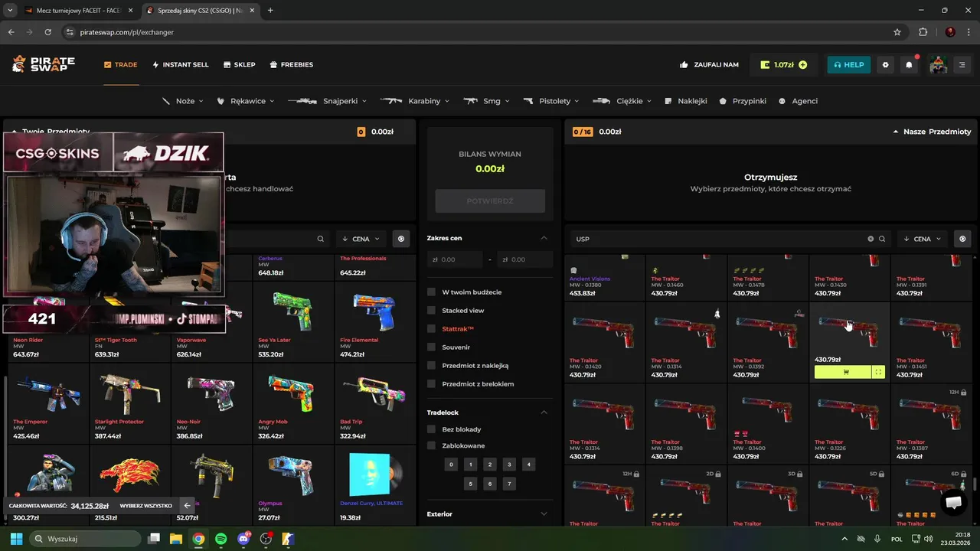980x551 pixels.
Task: Refresh Nasze Przedmioty inventory icon
Action: (962, 239)
